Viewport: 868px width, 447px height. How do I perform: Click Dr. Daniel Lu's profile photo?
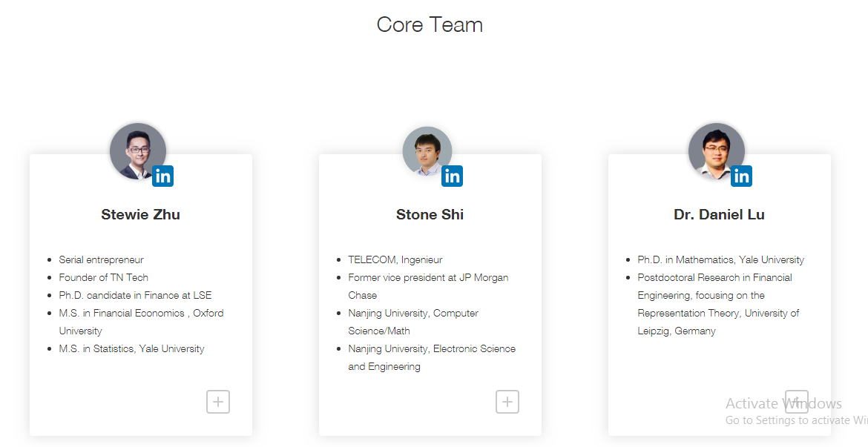click(715, 150)
